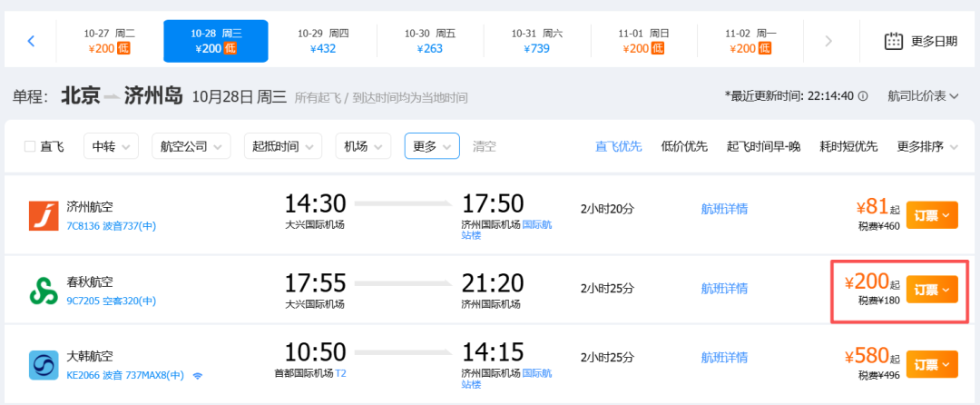Expand the 中转 dropdown filter
The image size is (980, 405).
[x=111, y=146]
